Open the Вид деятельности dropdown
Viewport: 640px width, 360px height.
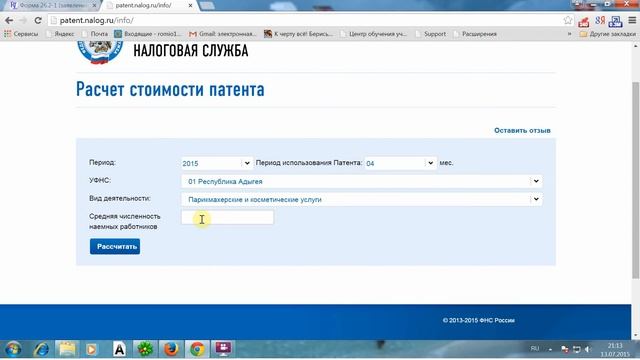point(362,199)
